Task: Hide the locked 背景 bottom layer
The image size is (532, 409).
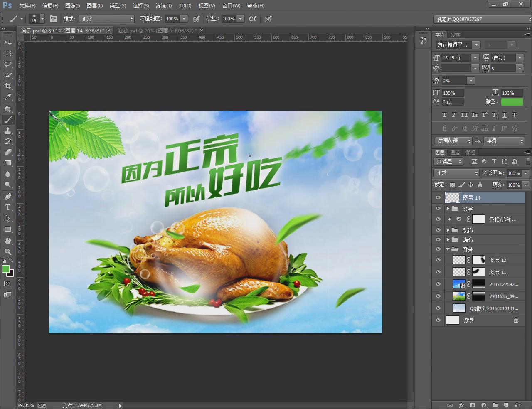Action: tap(438, 320)
